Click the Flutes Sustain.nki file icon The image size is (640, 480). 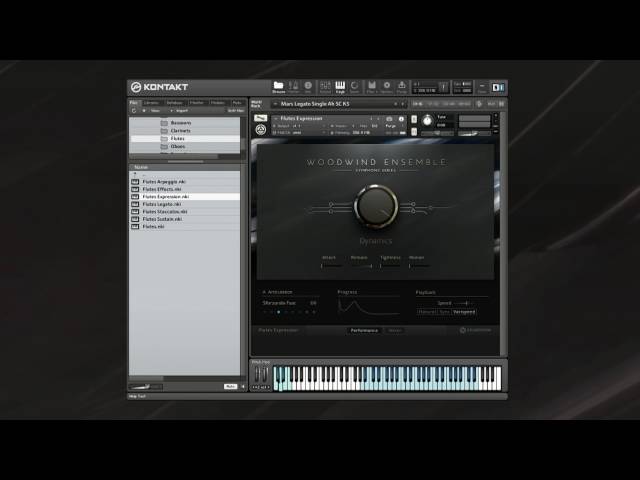pos(135,219)
